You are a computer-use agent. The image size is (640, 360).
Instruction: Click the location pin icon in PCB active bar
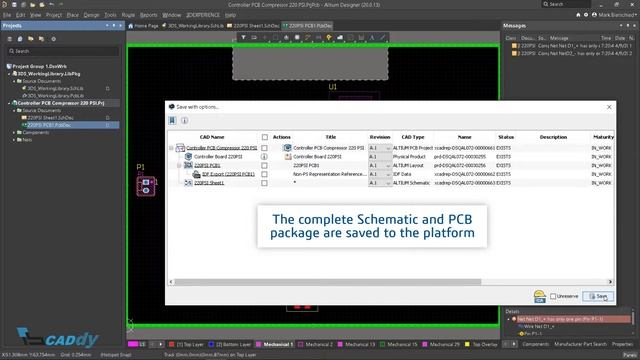[329, 38]
